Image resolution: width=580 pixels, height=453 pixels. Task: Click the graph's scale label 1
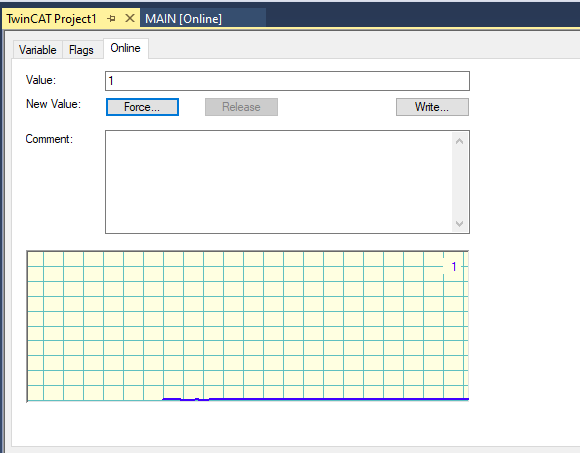pyautogui.click(x=454, y=266)
